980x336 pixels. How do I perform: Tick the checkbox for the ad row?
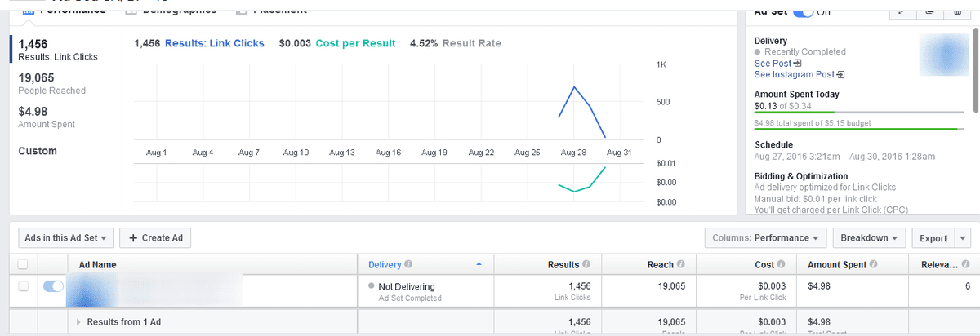pyautogui.click(x=23, y=286)
